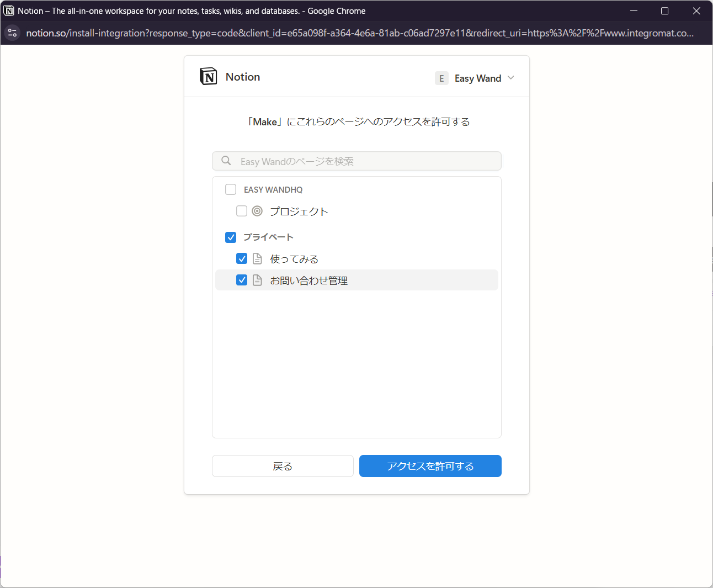Click the target icon beside プロジェクト
This screenshot has height=588, width=713.
click(x=257, y=211)
